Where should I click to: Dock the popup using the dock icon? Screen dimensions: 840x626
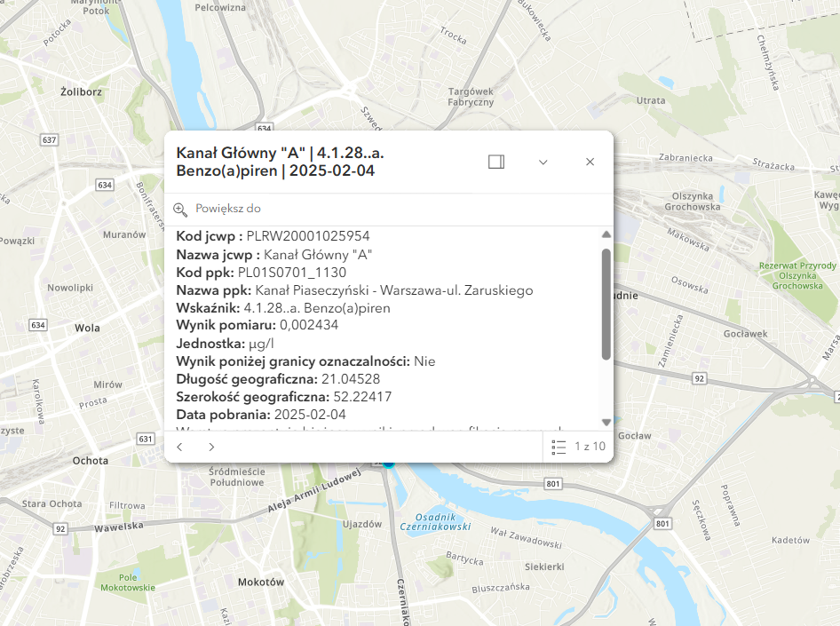[496, 162]
